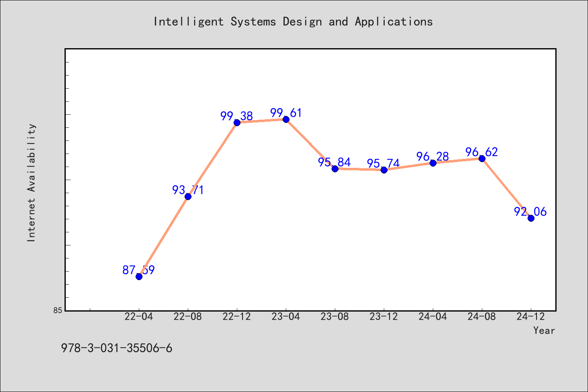588x392 pixels.
Task: Select the data point labeled 93.71
Action: [188, 196]
